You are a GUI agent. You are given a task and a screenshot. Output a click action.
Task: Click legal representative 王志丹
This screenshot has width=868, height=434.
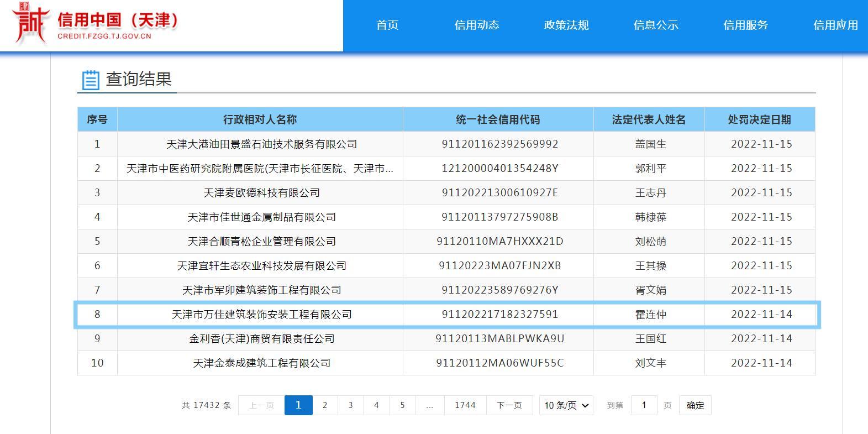651,193
